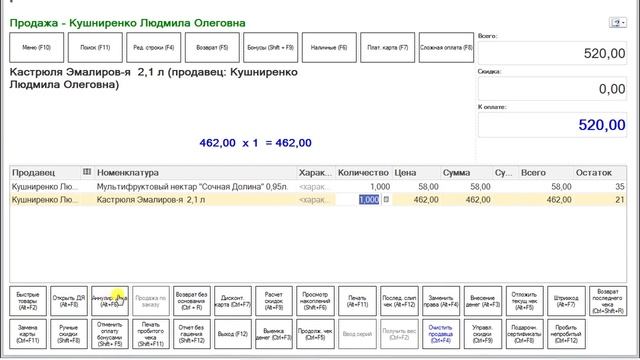Click remaining stock value 21
Screen dimensions: 640x360
620,200
